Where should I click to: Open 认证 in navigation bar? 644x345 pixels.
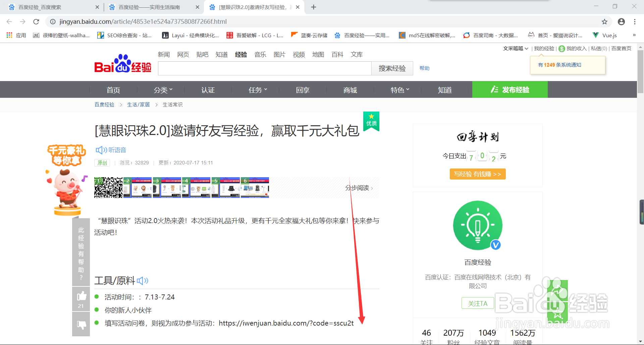(x=208, y=90)
